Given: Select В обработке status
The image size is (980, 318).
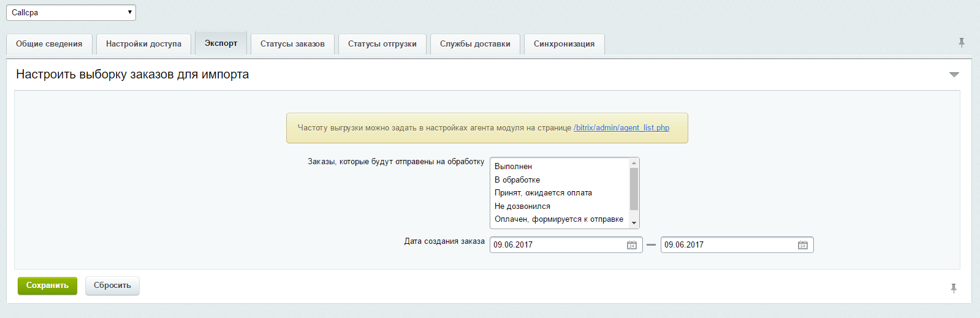Looking at the screenshot, I should pyautogui.click(x=560, y=180).
